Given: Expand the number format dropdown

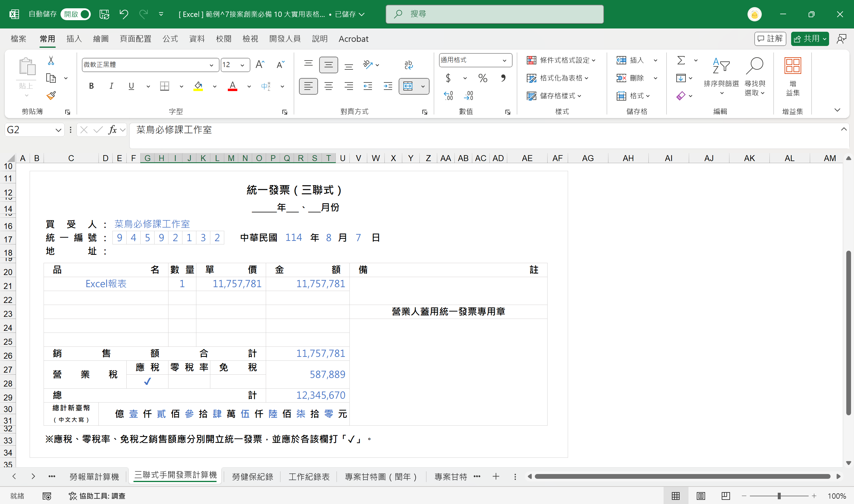Looking at the screenshot, I should pyautogui.click(x=505, y=61).
